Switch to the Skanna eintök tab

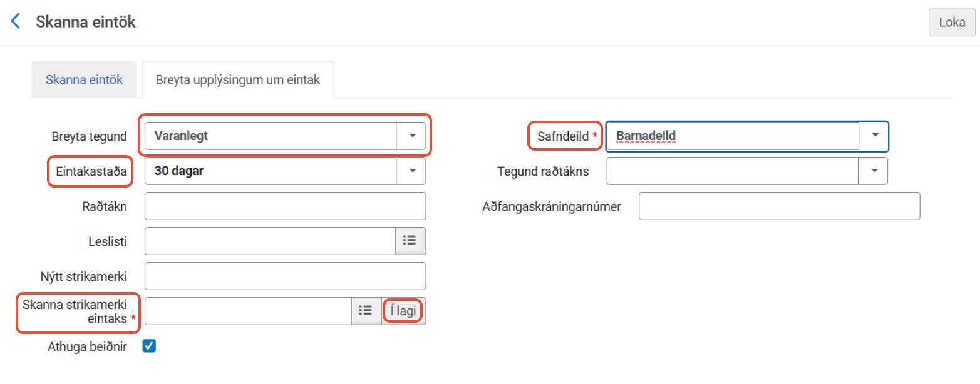point(84,80)
